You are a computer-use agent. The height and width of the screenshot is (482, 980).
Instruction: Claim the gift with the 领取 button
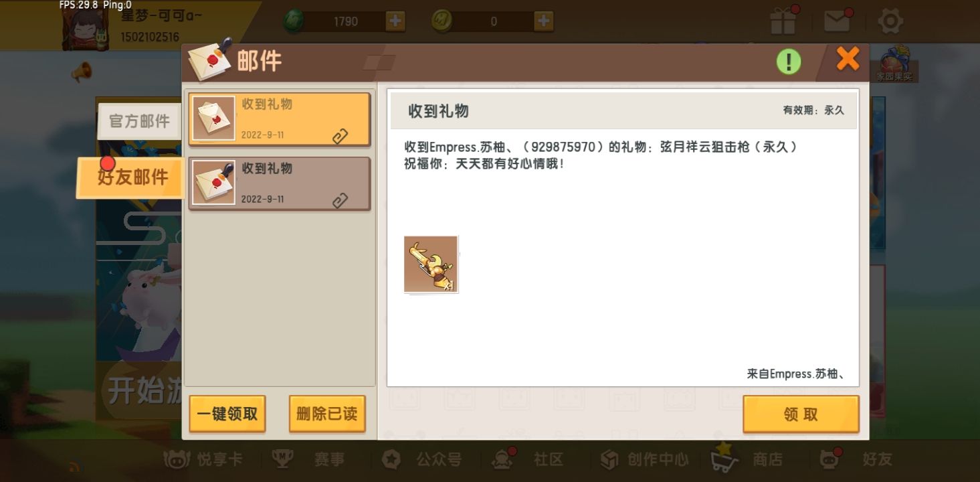[801, 414]
